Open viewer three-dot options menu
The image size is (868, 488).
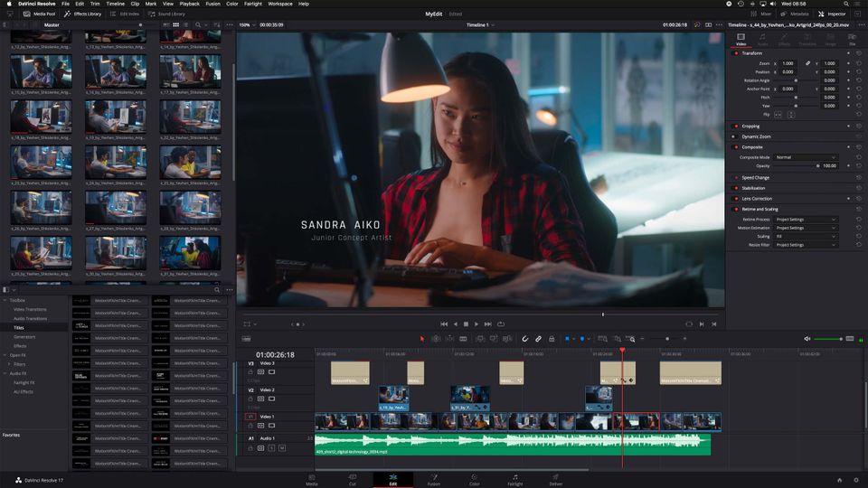coord(719,25)
